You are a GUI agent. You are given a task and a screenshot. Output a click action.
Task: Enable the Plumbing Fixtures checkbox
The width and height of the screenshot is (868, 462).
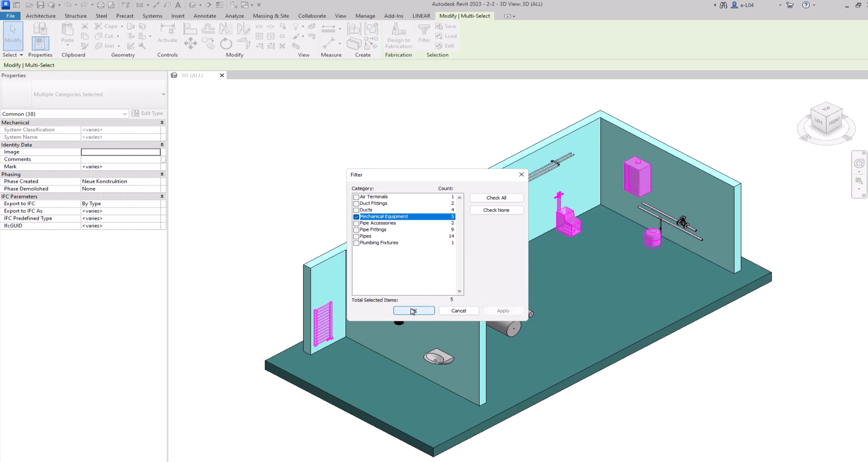click(x=356, y=243)
